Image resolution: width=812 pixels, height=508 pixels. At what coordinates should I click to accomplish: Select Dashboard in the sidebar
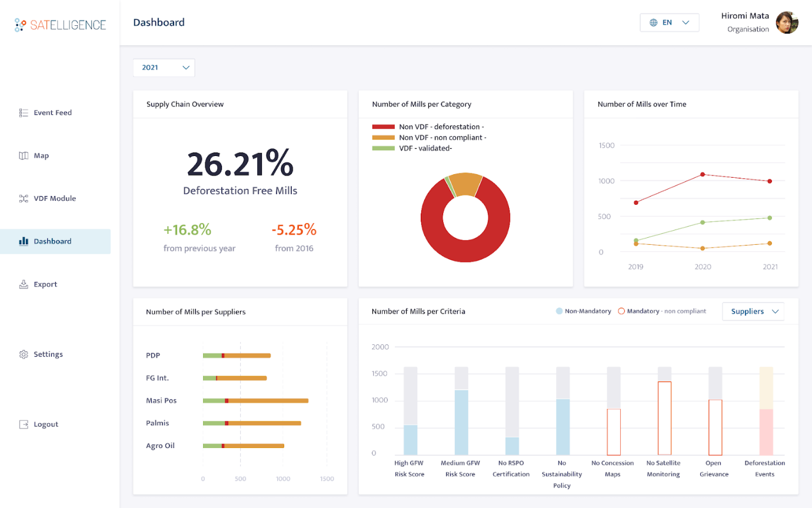[55, 241]
